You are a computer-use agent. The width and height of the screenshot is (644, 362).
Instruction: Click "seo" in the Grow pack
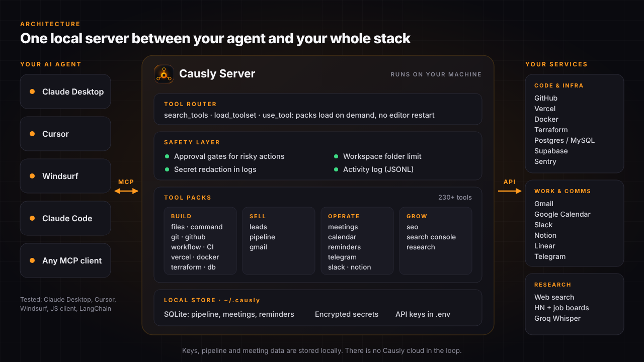pyautogui.click(x=413, y=227)
